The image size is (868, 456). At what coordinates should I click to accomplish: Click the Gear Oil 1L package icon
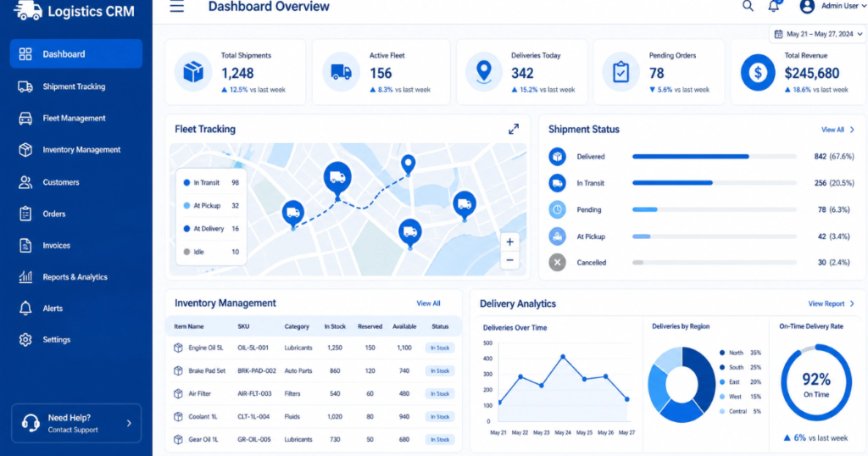click(x=178, y=439)
